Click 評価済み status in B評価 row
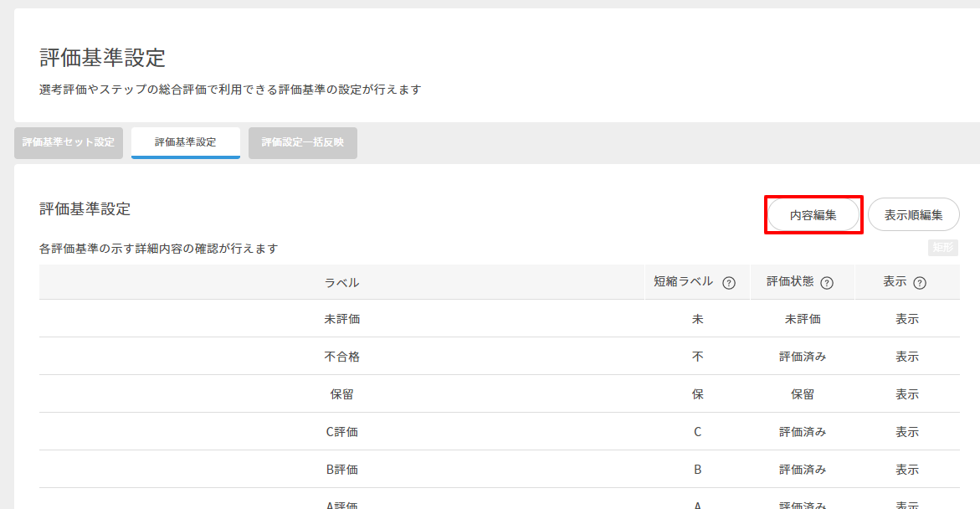The height and width of the screenshot is (509, 980). [803, 469]
